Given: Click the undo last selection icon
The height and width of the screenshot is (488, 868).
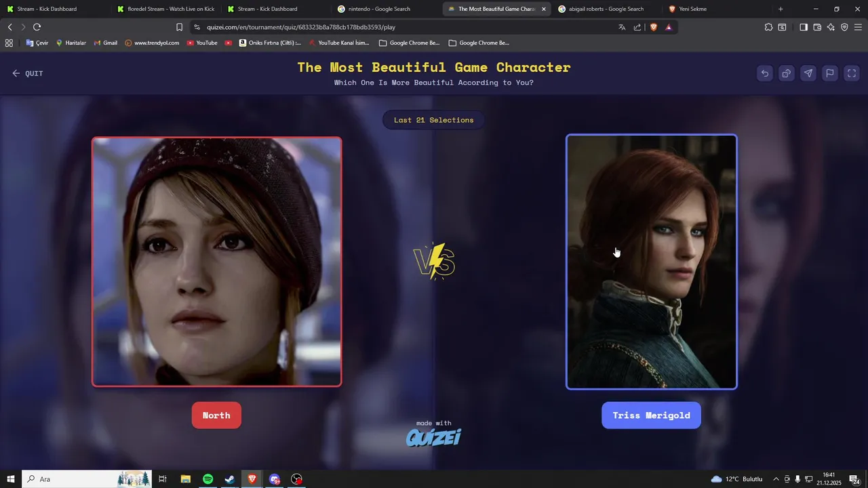Looking at the screenshot, I should pyautogui.click(x=765, y=73).
